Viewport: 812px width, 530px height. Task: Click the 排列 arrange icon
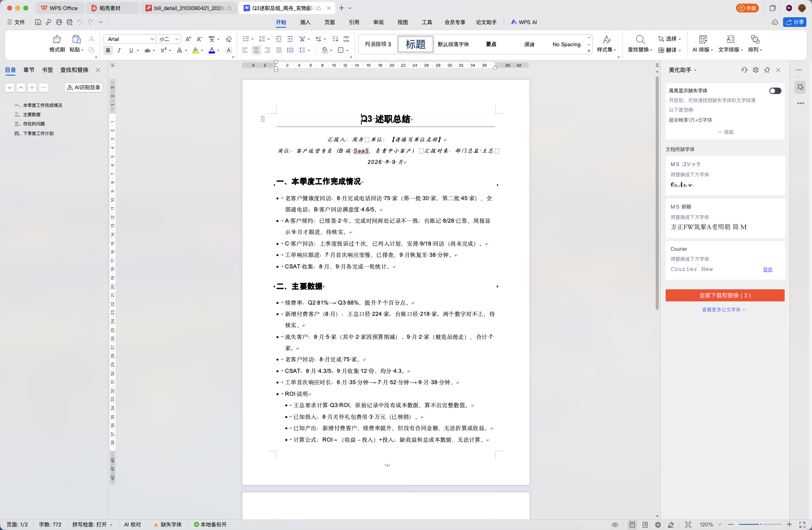pyautogui.click(x=755, y=39)
